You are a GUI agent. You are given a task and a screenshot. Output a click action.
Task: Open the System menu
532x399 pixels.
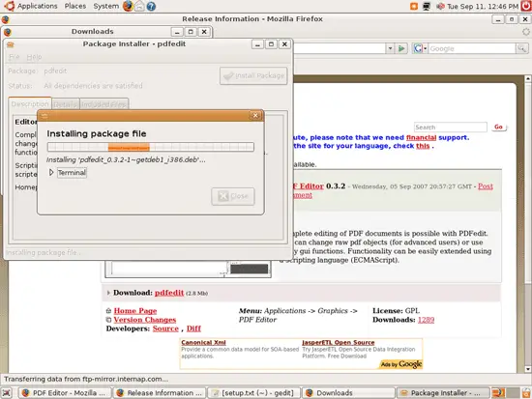tap(105, 6)
